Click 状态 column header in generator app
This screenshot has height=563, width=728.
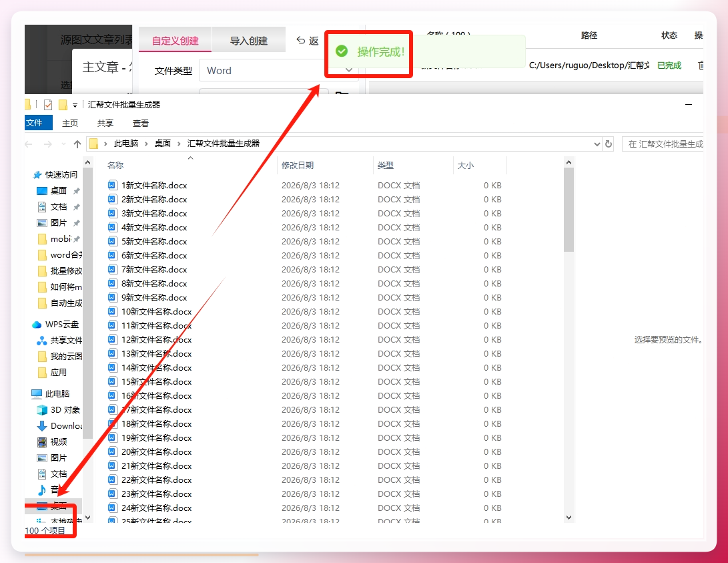coord(669,35)
